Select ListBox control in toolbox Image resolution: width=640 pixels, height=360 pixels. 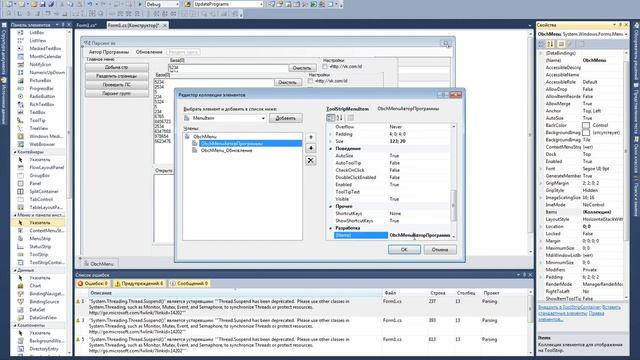click(x=37, y=32)
